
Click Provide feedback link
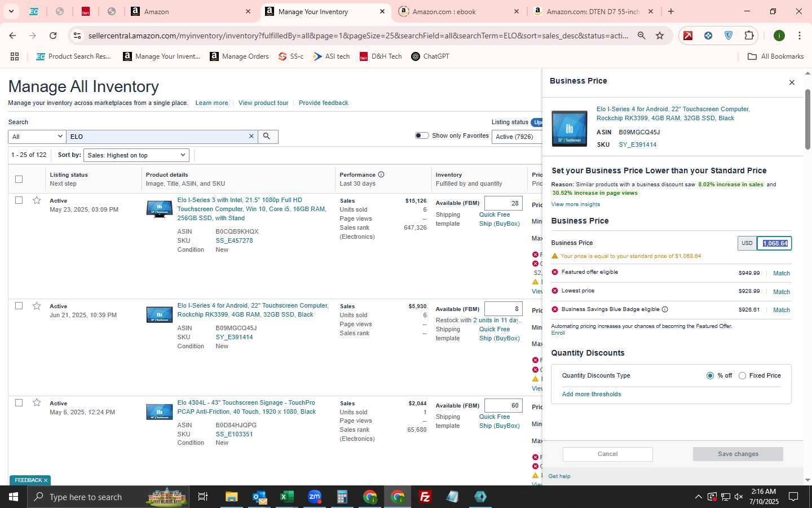[x=324, y=103]
